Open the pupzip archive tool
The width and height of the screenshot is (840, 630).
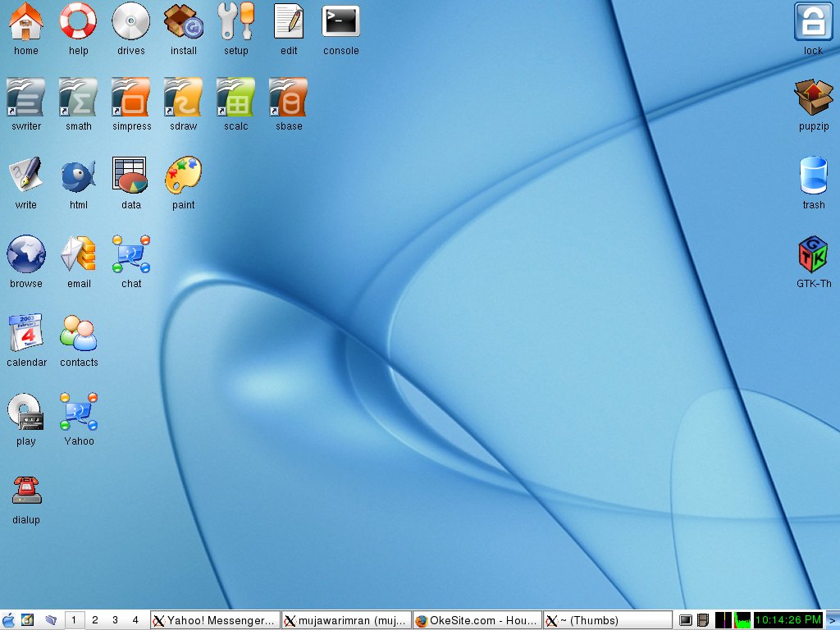tap(814, 98)
